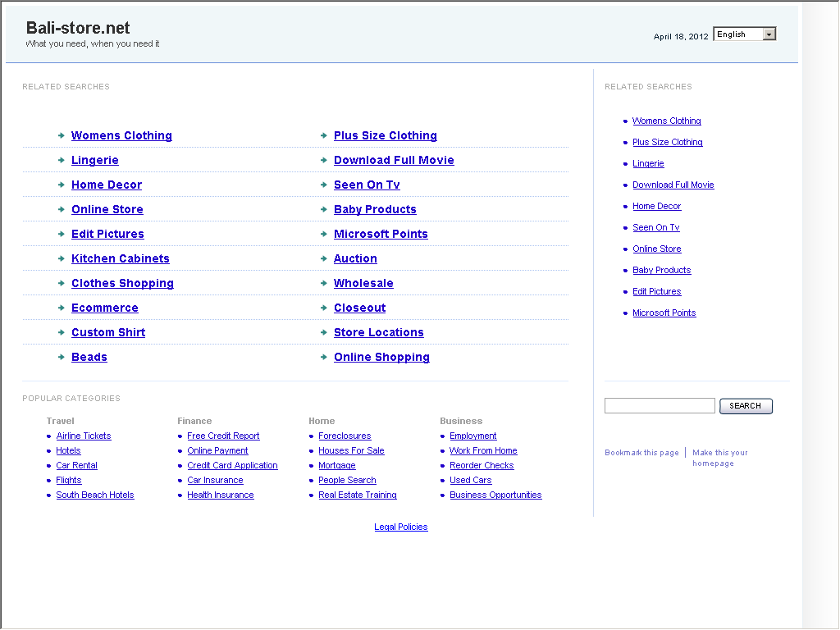Open Legal Policies link

401,527
